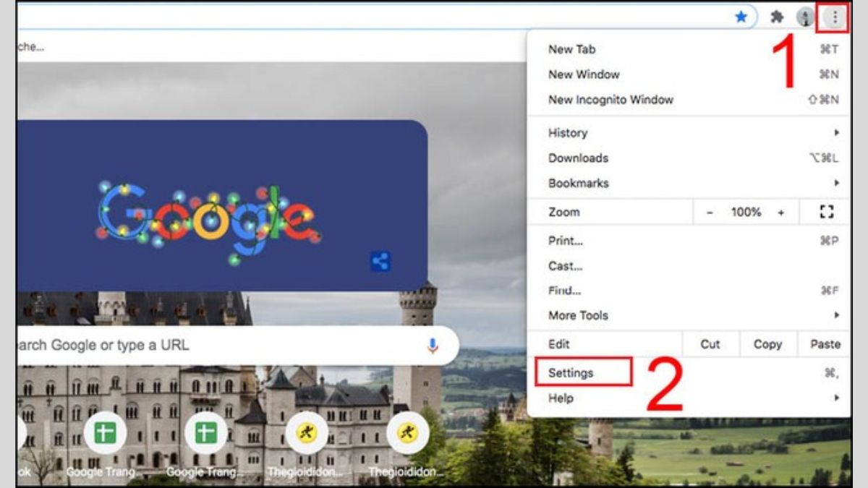This screenshot has width=868, height=488.
Task: Click the fullscreen icon in Zoom row
Action: [826, 212]
